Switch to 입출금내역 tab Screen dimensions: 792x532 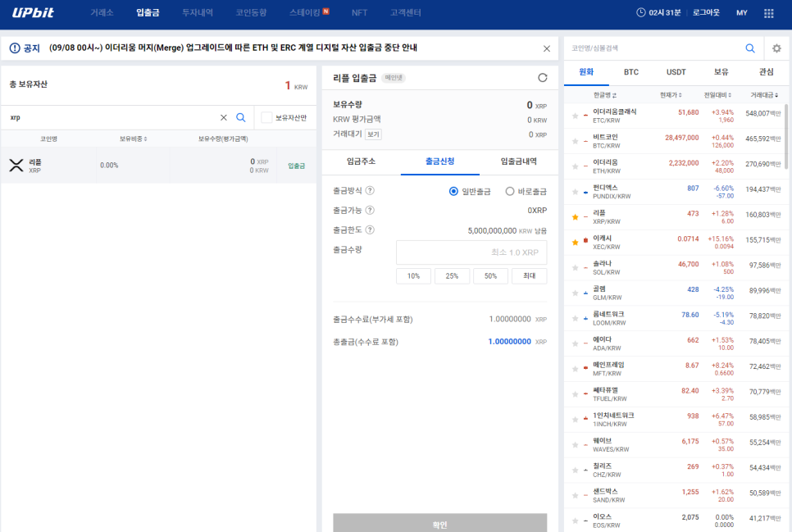[x=519, y=161]
